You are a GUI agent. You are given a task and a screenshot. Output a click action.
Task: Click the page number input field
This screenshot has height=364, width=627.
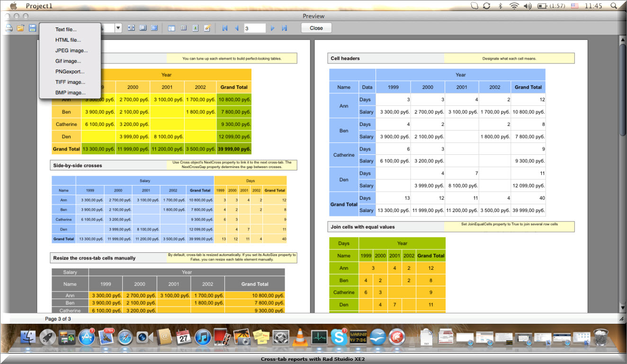[x=254, y=27]
